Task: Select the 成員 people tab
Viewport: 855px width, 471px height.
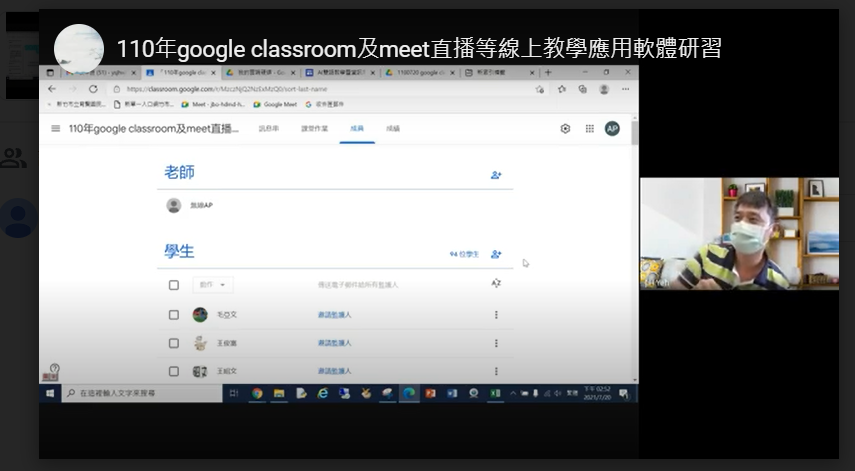Action: point(357,129)
